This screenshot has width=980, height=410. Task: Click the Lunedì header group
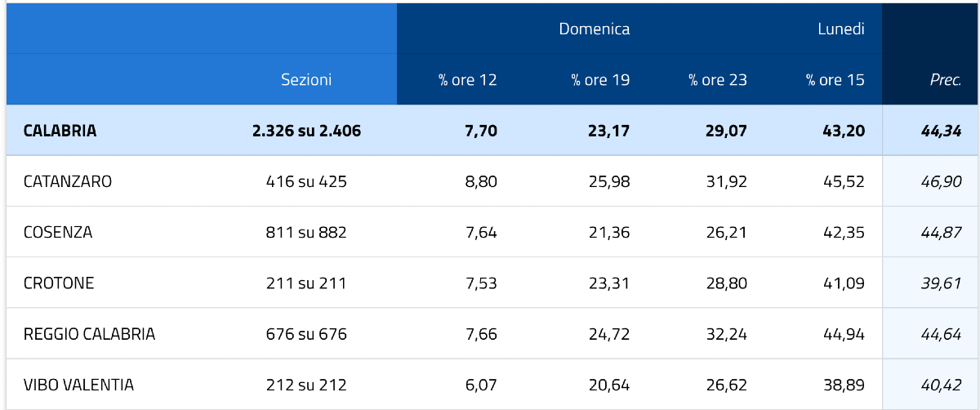point(840,29)
